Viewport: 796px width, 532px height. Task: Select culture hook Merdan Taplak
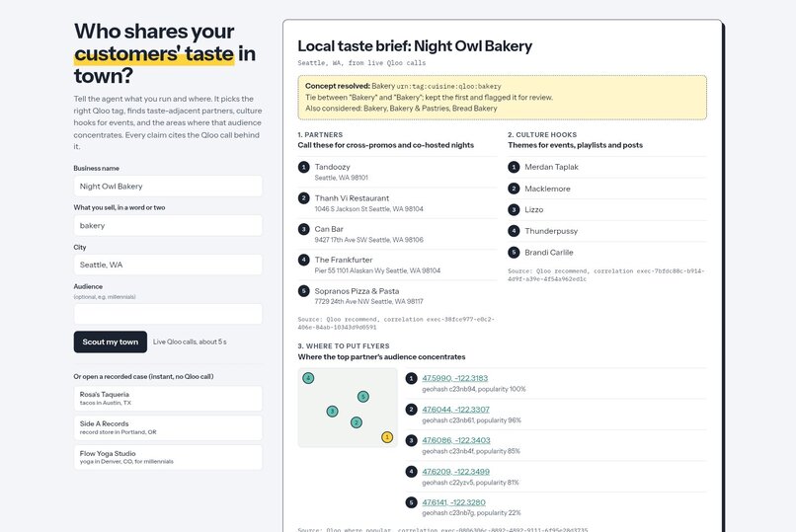[x=551, y=167]
